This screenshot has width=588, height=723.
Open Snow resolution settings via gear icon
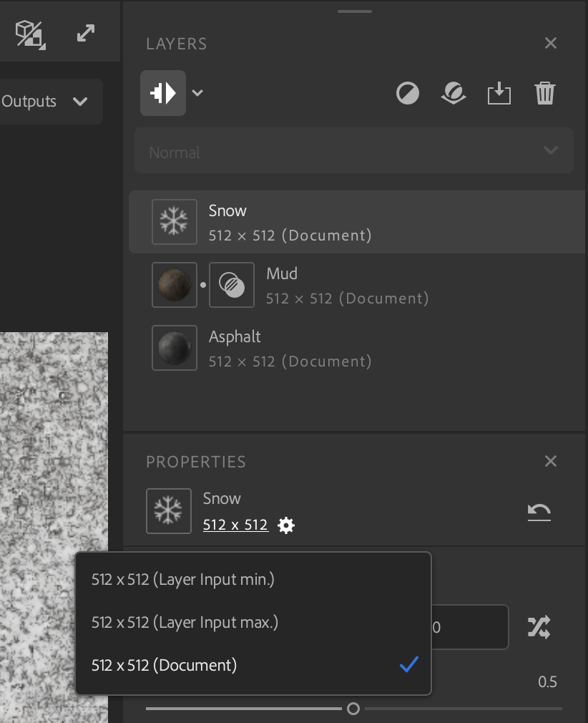coord(286,525)
